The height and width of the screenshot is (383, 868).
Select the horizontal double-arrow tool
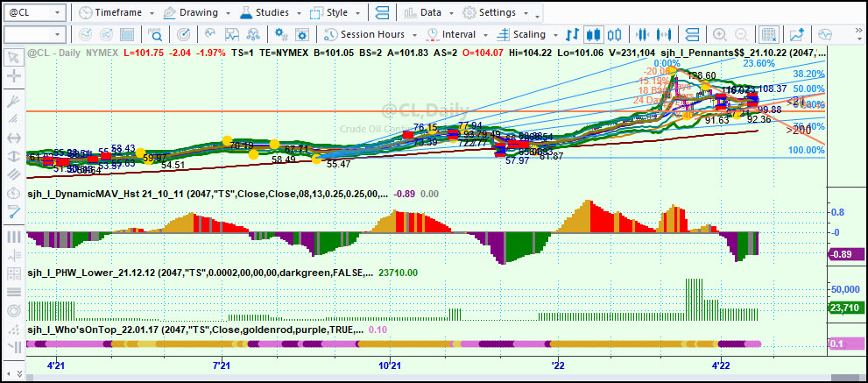14,138
